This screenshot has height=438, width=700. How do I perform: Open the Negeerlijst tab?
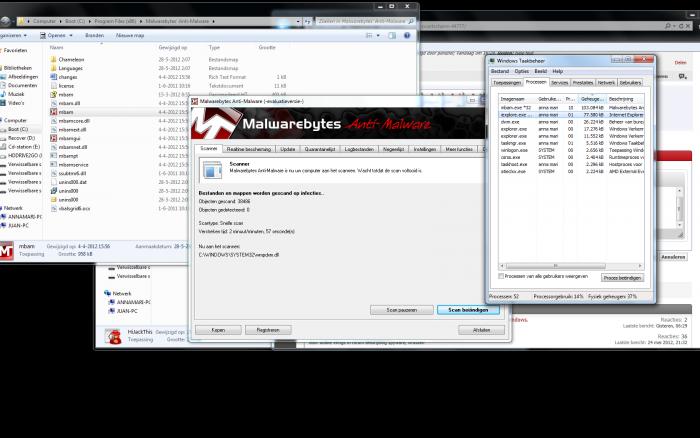point(393,149)
